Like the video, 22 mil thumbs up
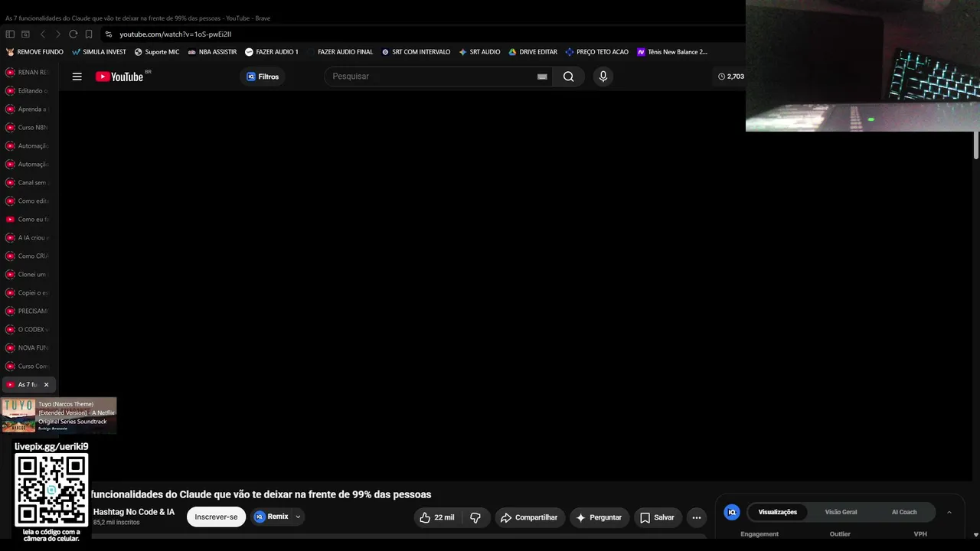This screenshot has height=551, width=980. [x=436, y=517]
